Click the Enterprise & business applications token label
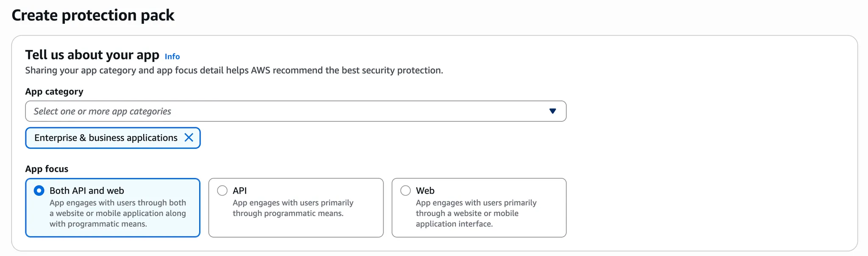 coord(106,138)
